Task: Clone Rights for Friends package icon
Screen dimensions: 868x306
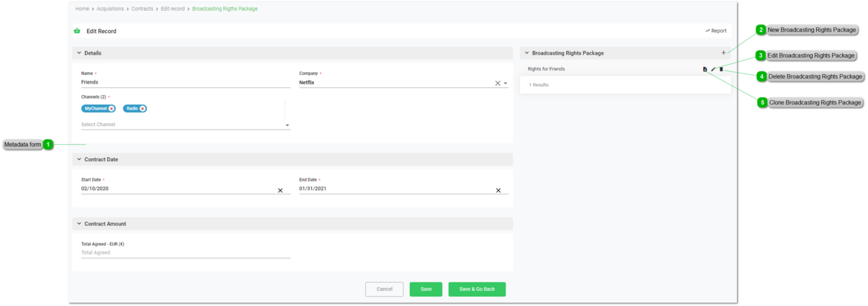Action: 705,69
